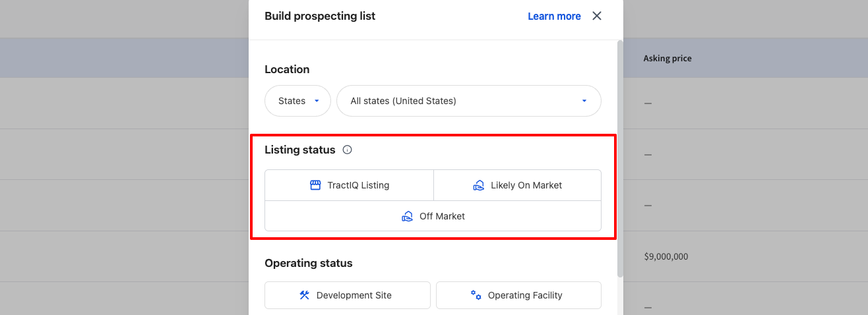
Task: Open the Learn more link
Action: coord(554,16)
